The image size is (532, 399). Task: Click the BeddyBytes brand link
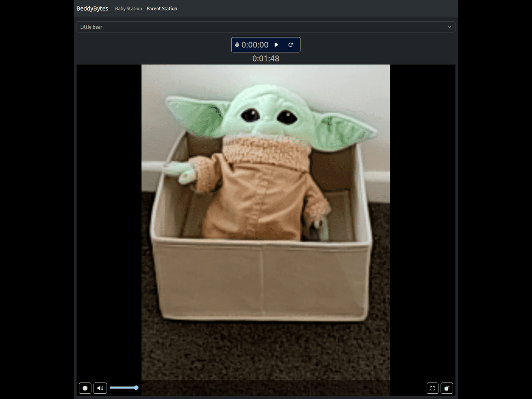92,8
